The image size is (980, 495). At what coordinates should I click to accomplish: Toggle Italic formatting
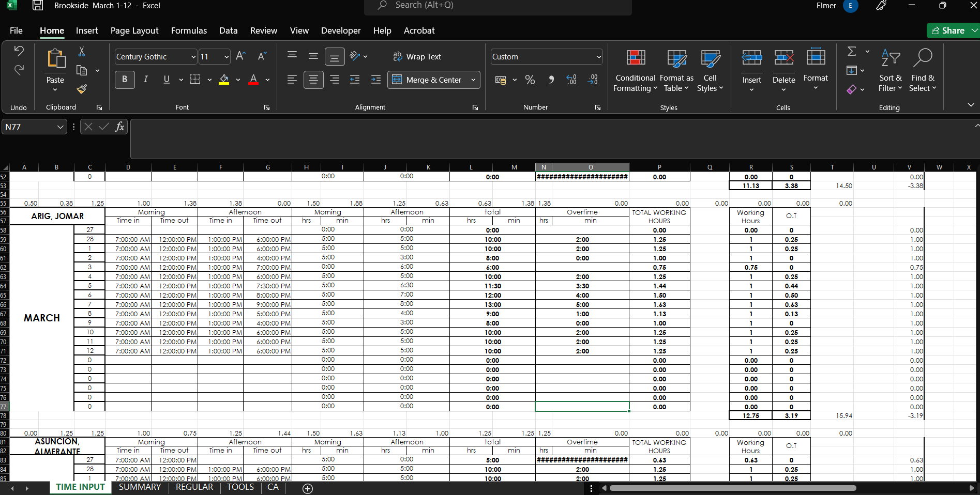point(146,80)
